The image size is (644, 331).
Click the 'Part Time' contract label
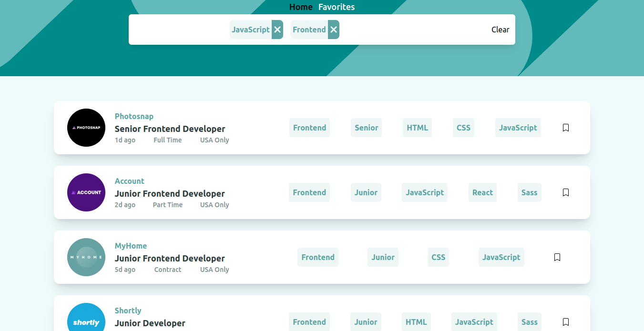click(x=168, y=205)
